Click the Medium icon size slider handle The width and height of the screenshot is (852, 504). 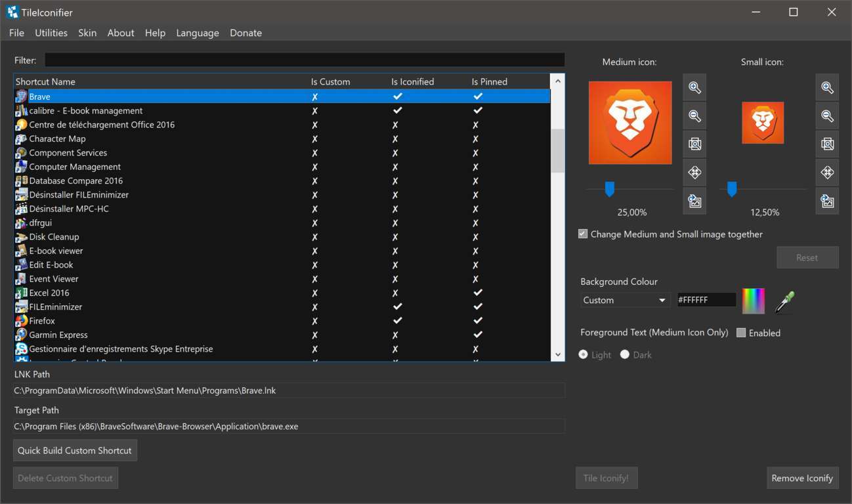coord(610,190)
